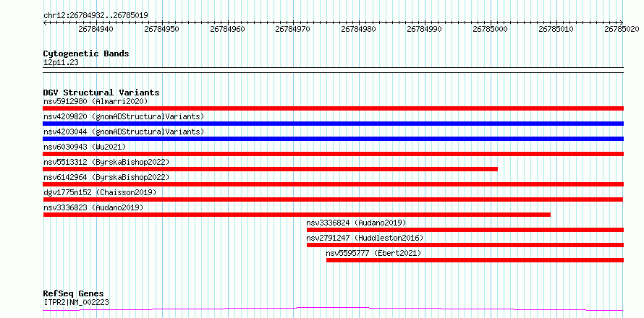Open variant label nsv6142964 (ByrskaBishop2022)
The height and width of the screenshot is (318, 644).
tap(106, 177)
